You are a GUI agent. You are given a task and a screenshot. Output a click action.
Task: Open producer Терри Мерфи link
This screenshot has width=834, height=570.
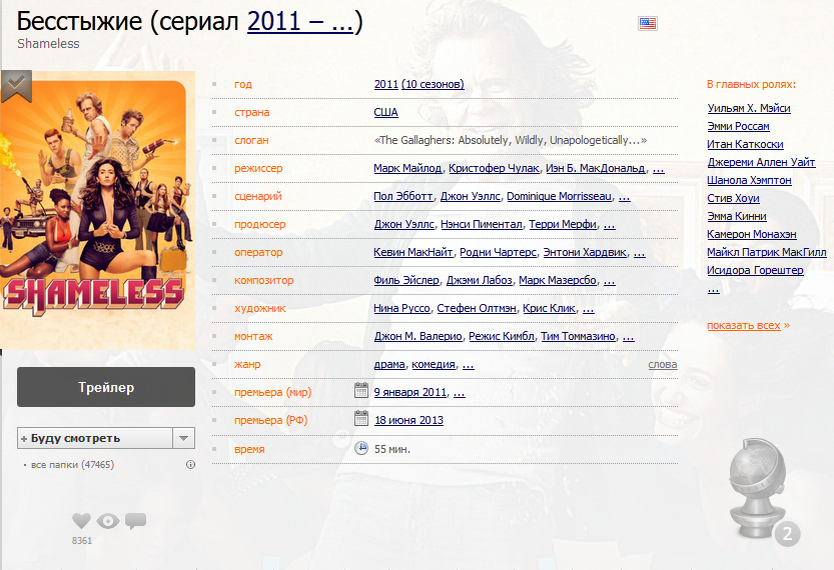[x=563, y=224]
